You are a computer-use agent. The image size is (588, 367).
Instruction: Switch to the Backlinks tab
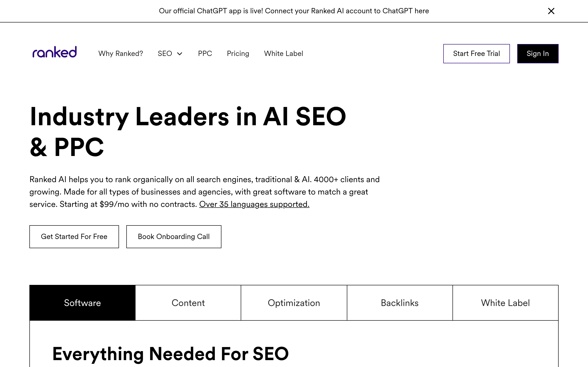point(400,303)
